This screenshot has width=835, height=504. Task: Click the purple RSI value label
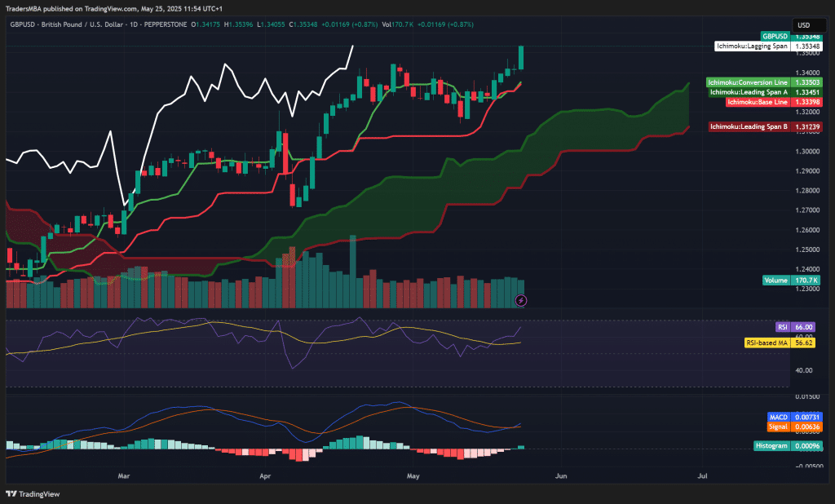(784, 326)
